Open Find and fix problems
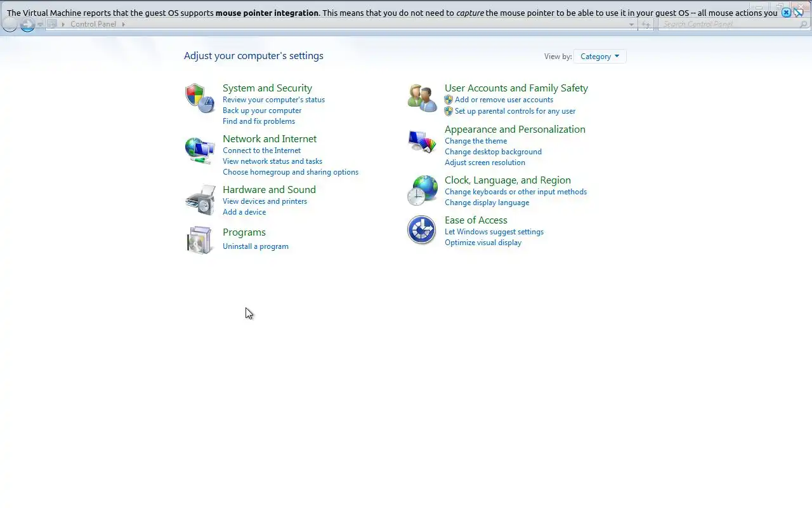812x508 pixels. coord(259,121)
